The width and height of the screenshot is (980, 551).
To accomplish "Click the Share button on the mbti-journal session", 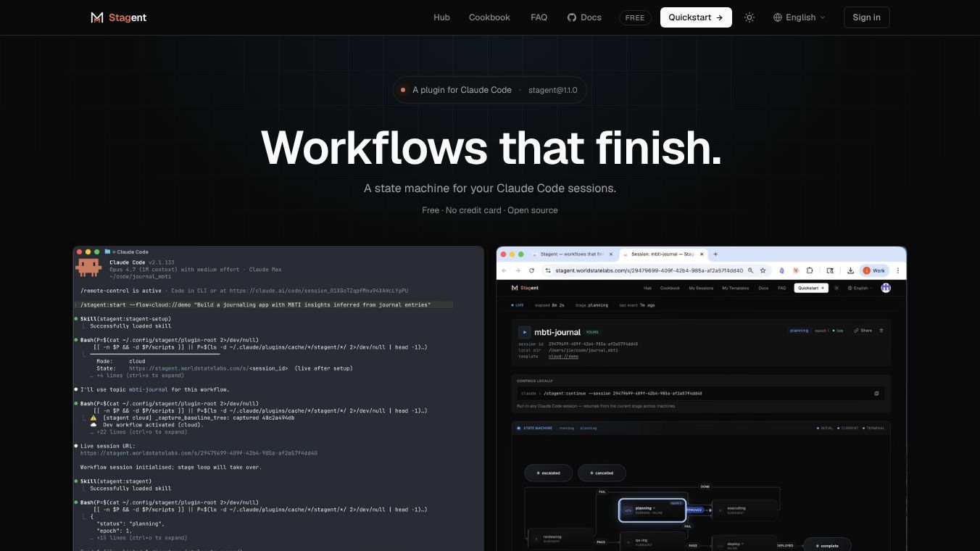I will click(863, 331).
